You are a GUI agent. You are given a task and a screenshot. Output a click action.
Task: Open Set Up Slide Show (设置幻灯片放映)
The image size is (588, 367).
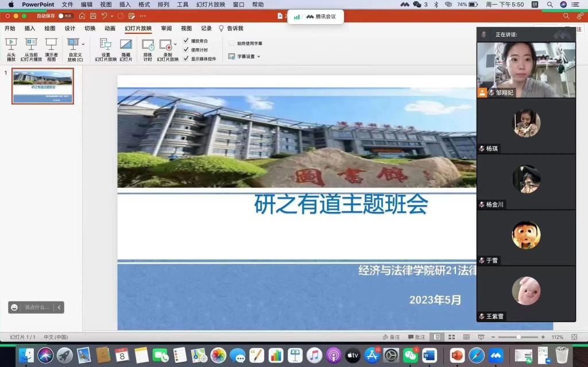(x=106, y=44)
